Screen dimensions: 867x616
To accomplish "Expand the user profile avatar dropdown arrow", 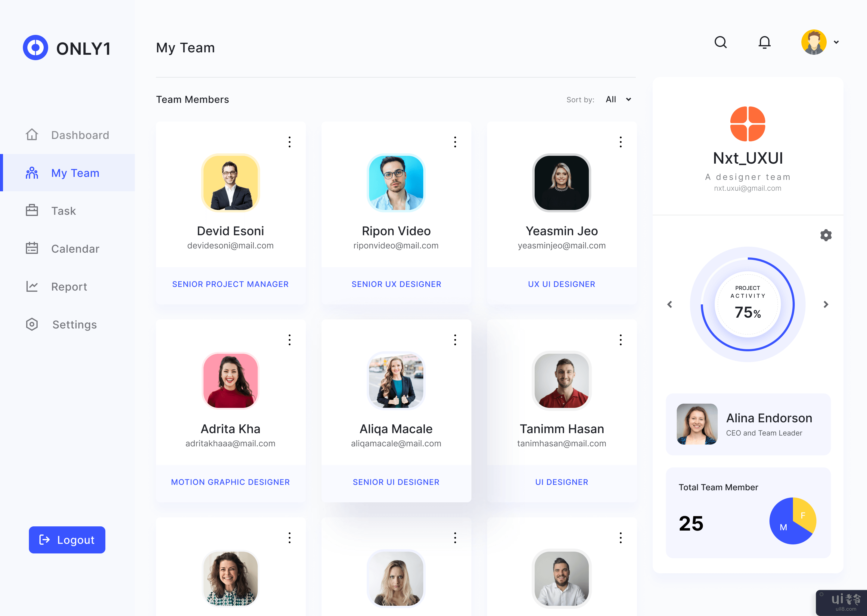I will (836, 42).
